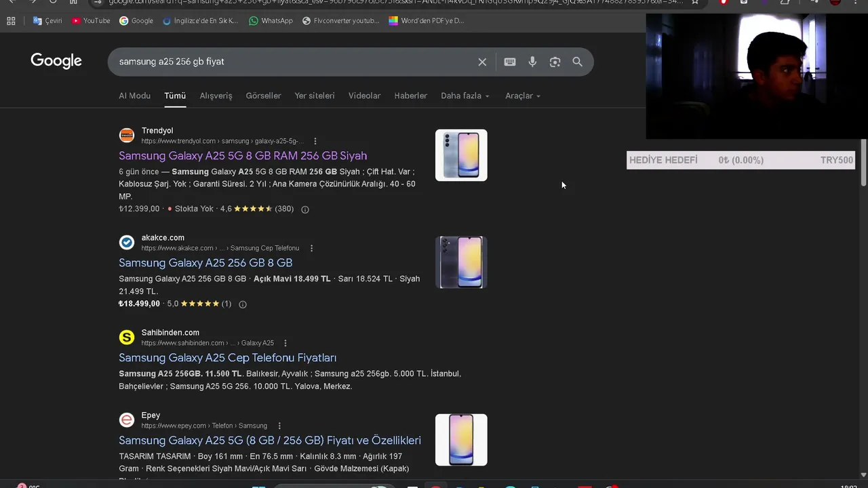Open Epey Galaxy A25 5G Fiyatı ve Özellikleri link
The width and height of the screenshot is (868, 488).
point(270,441)
